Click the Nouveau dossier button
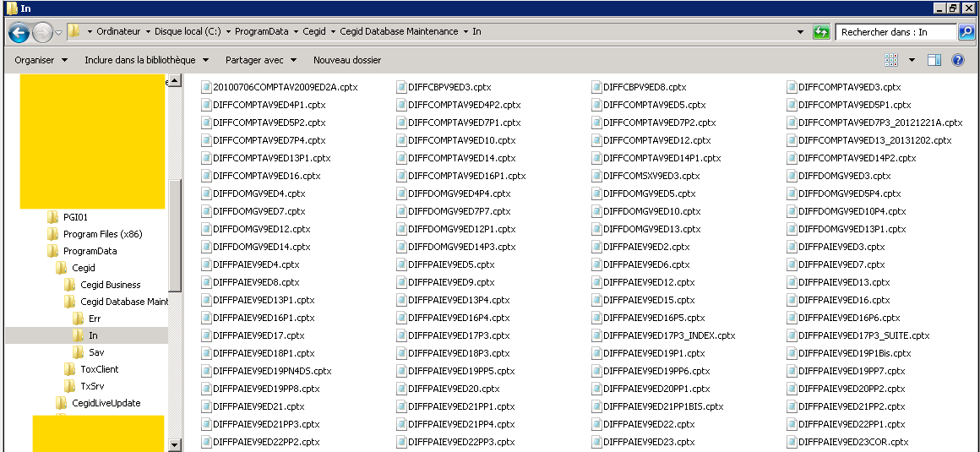Viewport: 980px width, 452px height. pyautogui.click(x=346, y=60)
